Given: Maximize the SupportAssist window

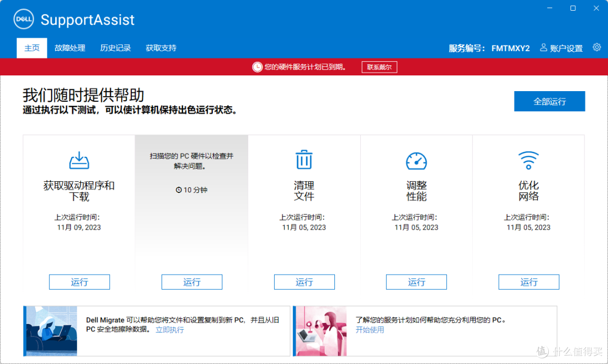Looking at the screenshot, I should point(573,8).
